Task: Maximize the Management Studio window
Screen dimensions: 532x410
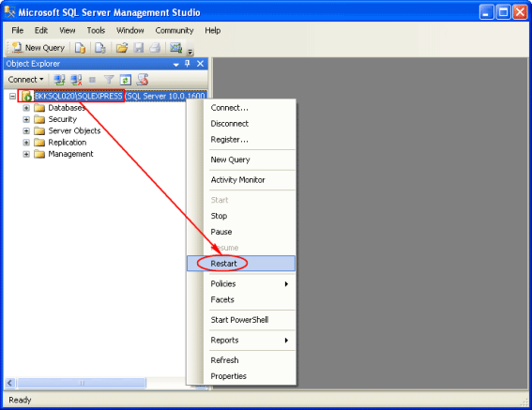Action: pos(503,12)
